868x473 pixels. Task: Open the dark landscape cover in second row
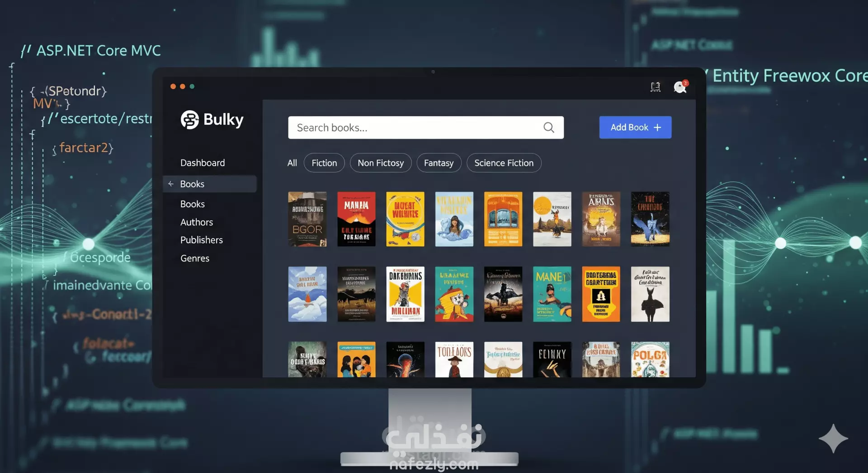pyautogui.click(x=356, y=294)
